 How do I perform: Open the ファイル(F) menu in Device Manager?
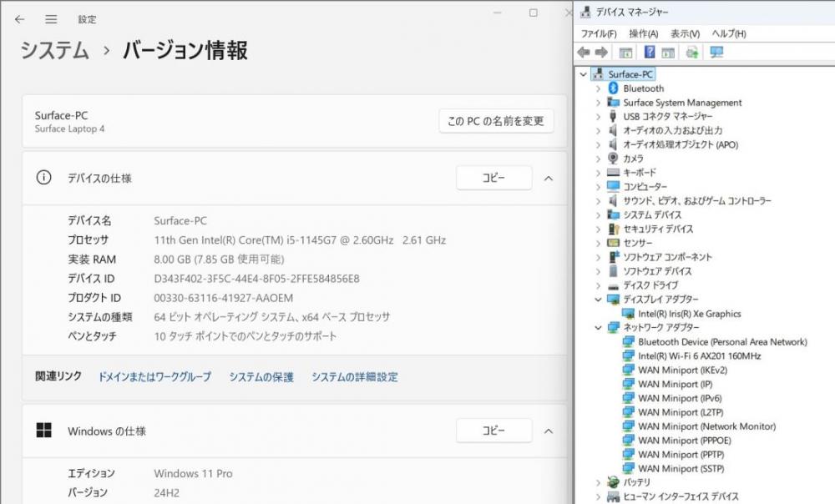[x=599, y=33]
